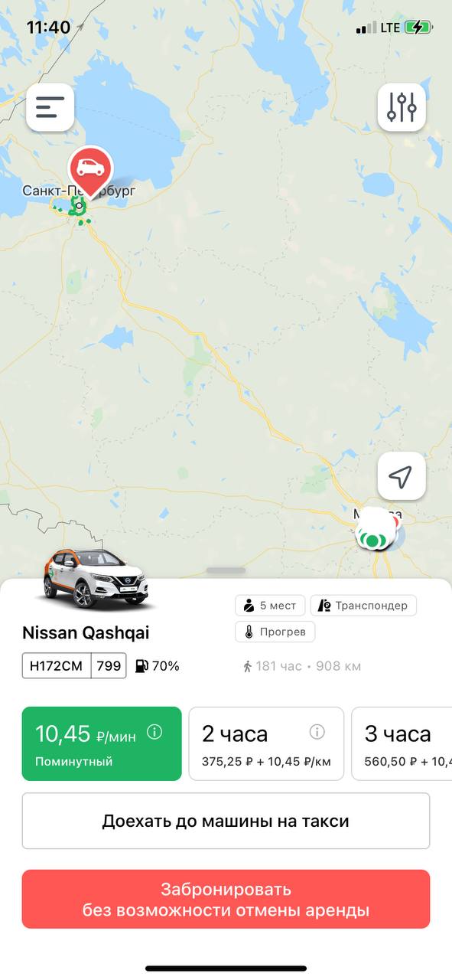Tap the Nissan Qashqai car image
The height and width of the screenshot is (980, 452).
[x=96, y=580]
